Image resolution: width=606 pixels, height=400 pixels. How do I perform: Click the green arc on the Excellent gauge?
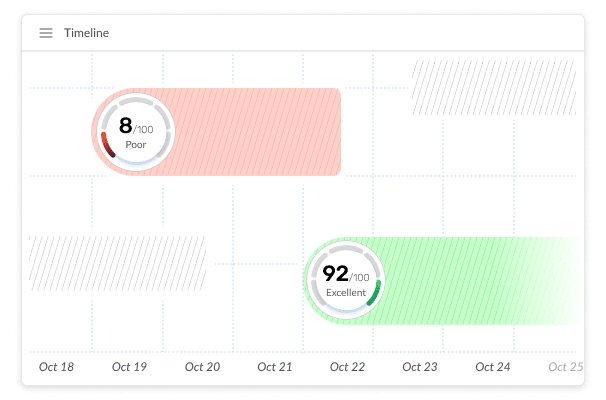coord(374,293)
